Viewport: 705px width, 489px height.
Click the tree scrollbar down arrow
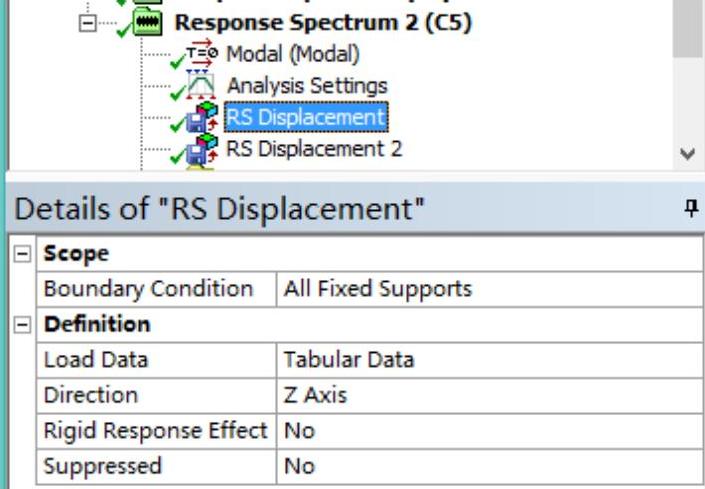tap(686, 154)
